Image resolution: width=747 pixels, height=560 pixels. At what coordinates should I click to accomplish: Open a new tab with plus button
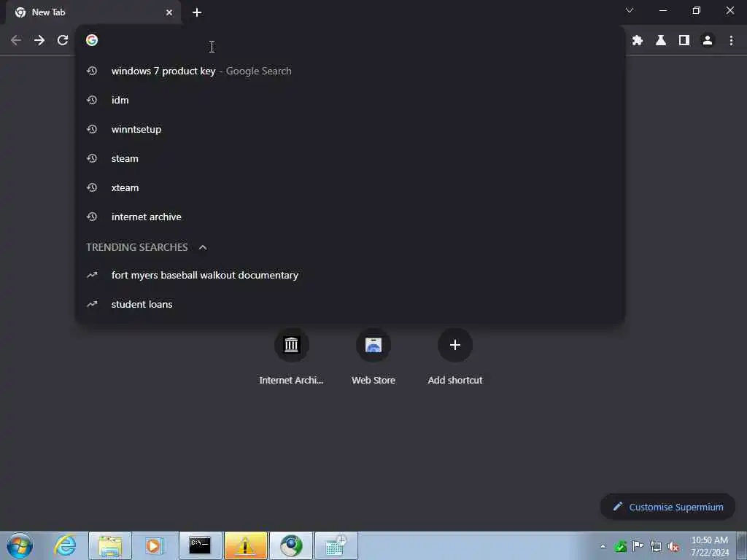coord(197,12)
